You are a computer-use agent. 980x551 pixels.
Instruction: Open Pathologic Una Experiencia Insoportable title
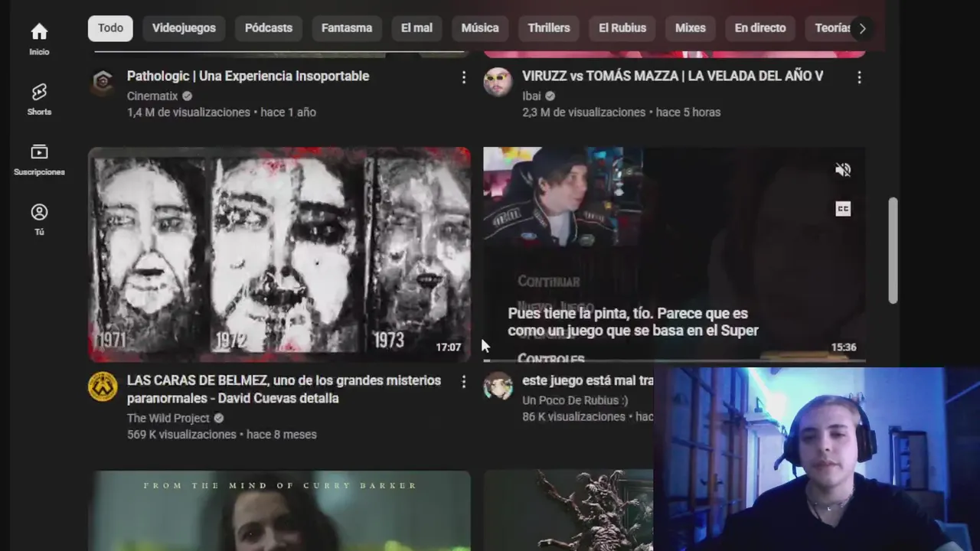(248, 76)
